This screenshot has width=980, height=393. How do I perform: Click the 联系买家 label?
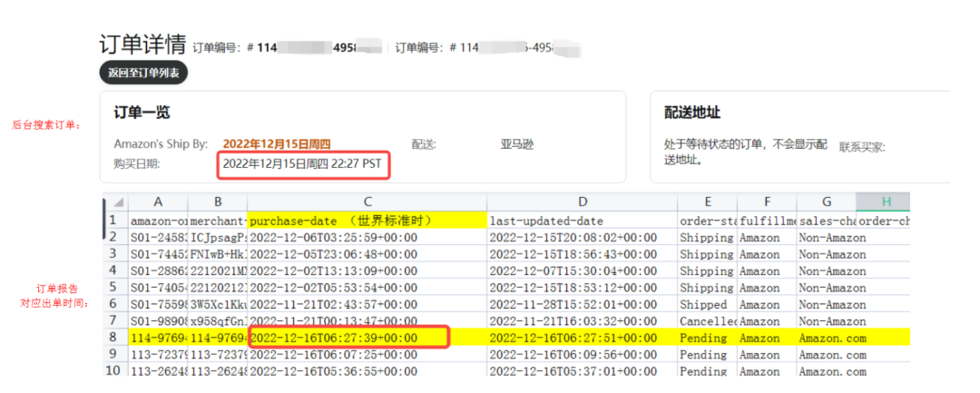[862, 146]
